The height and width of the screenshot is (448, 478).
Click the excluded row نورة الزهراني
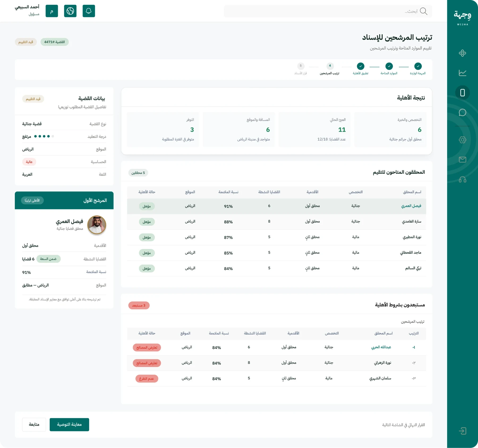point(276,363)
